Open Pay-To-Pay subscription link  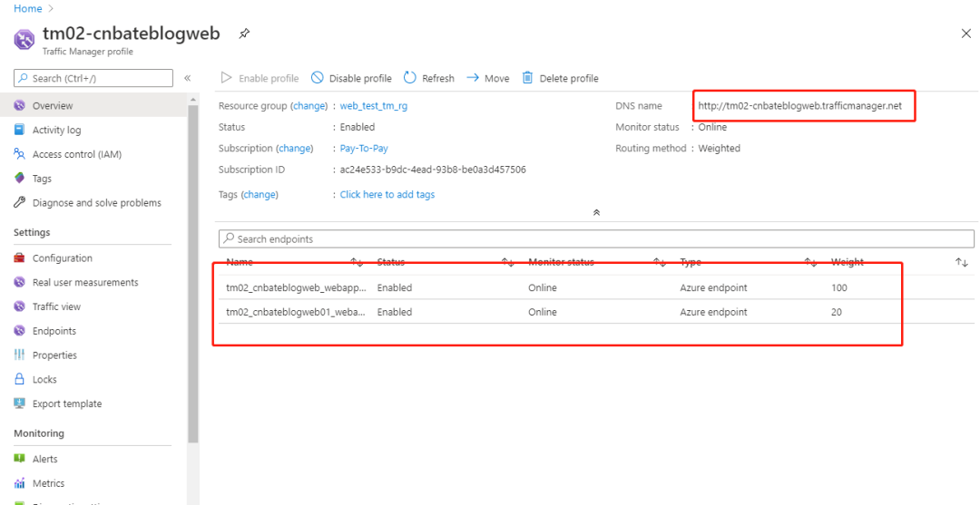coord(364,149)
